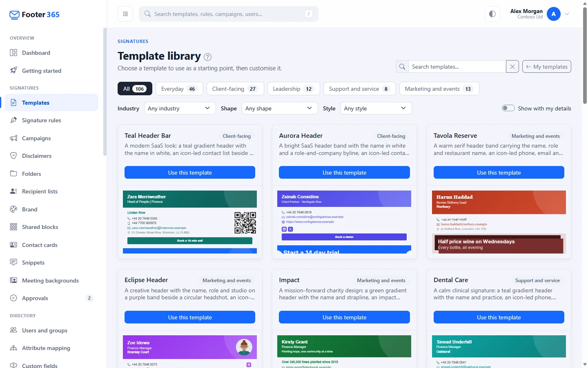Use the Impact template
The height and width of the screenshot is (368, 588).
[x=344, y=317]
